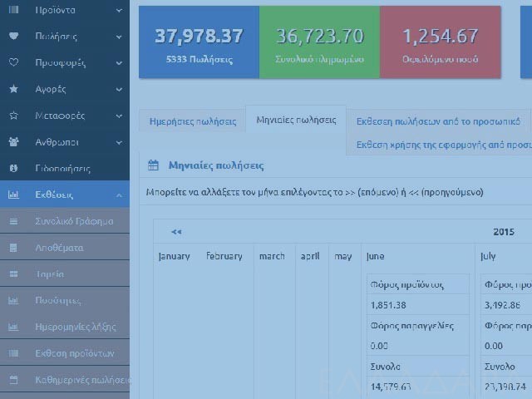Click the notification icon beside Ειδοποιήσεις
This screenshot has height=399, width=532.
(13, 168)
